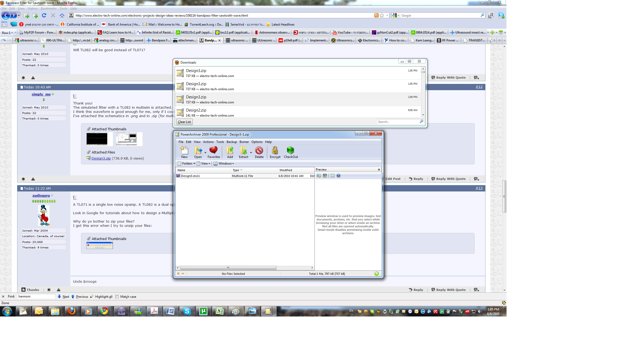Image resolution: width=644 pixels, height=341 pixels.
Task: Click the fullscreen icon in Preview toolbar
Action: point(332,176)
